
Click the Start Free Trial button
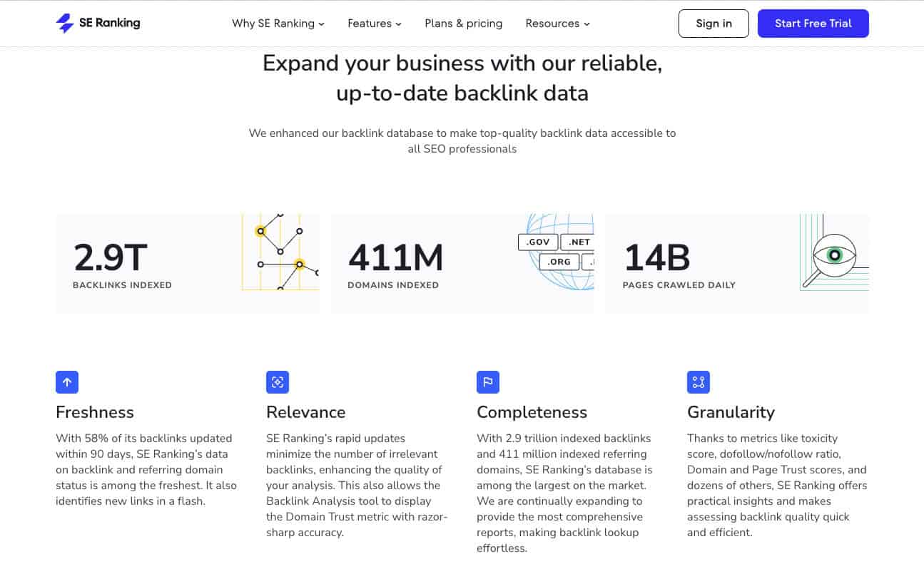point(813,24)
